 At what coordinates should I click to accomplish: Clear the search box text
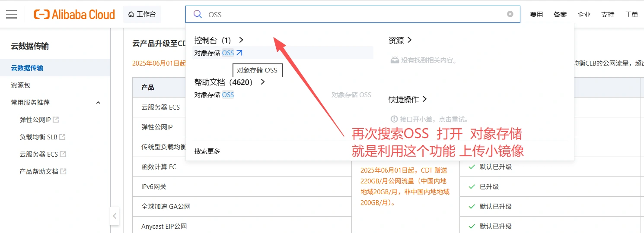click(510, 14)
